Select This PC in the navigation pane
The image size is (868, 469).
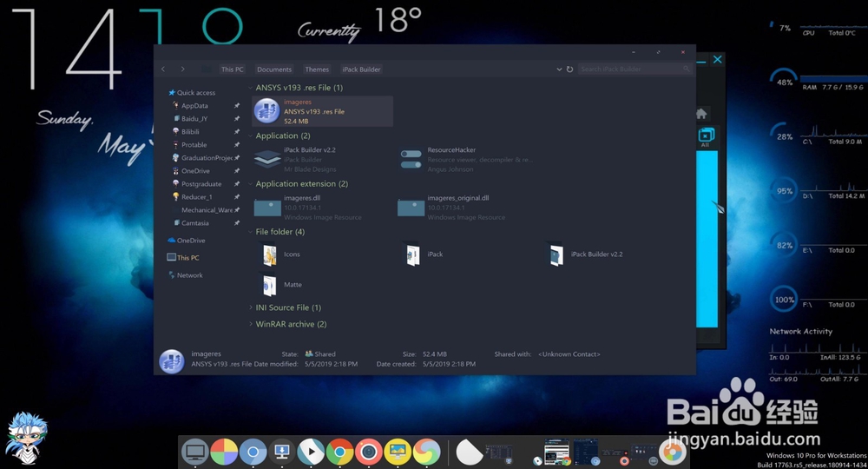pos(183,257)
